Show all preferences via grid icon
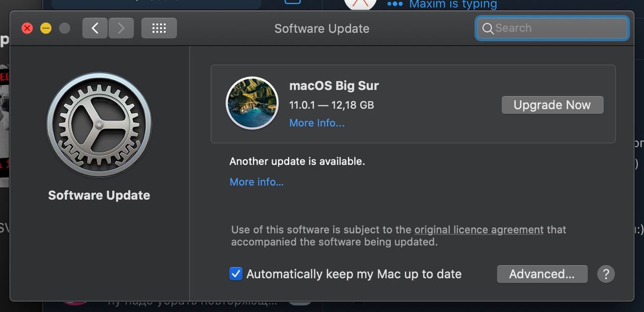The height and width of the screenshot is (312, 644). [159, 28]
